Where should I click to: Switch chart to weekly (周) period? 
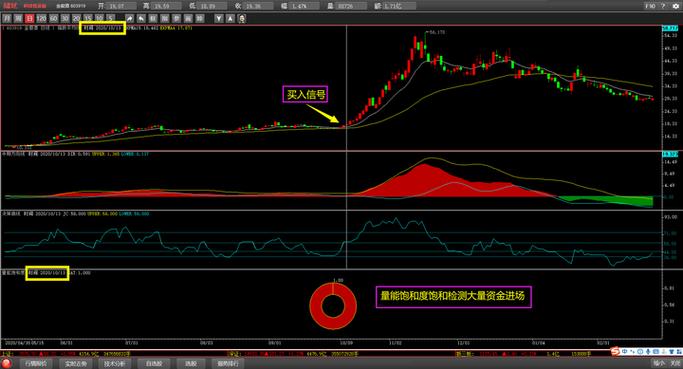click(18, 18)
